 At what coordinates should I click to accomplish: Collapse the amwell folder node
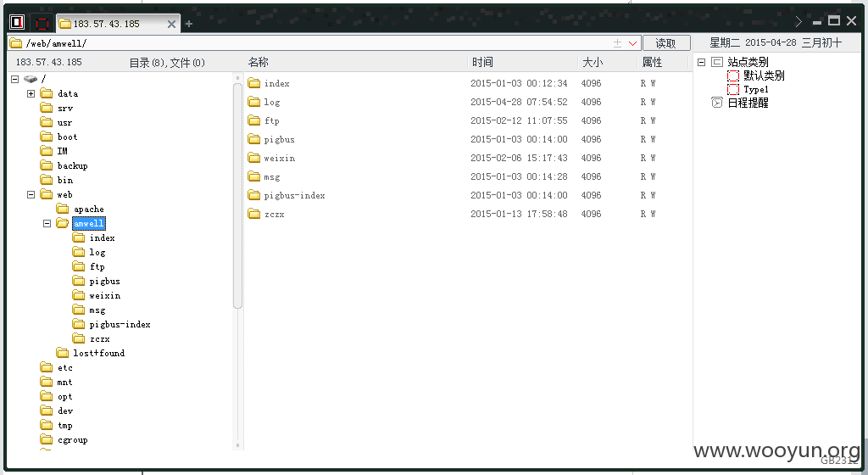click(x=47, y=223)
